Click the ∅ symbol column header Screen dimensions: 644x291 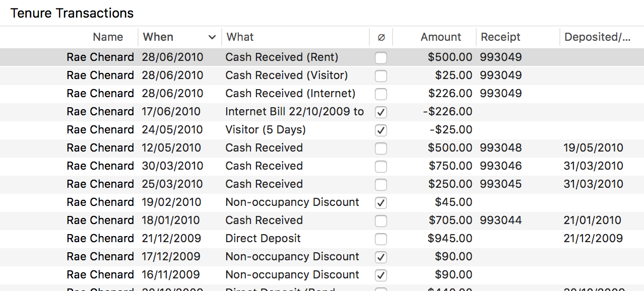381,37
